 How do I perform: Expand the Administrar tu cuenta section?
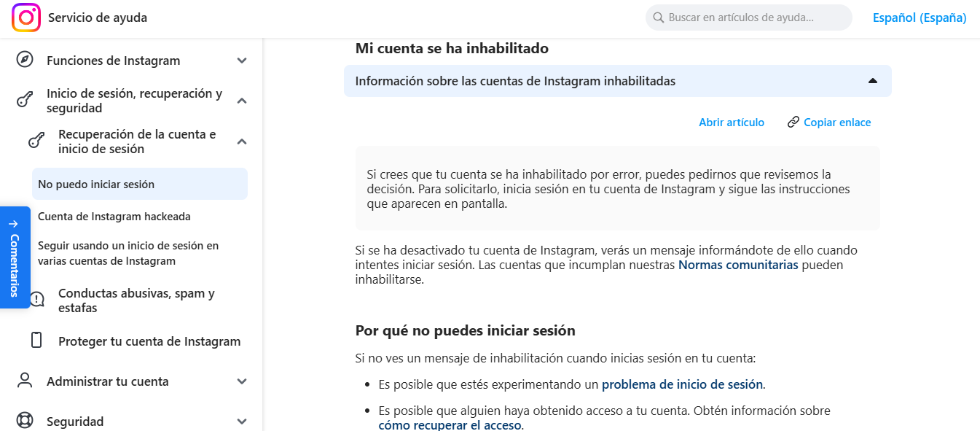(x=241, y=381)
